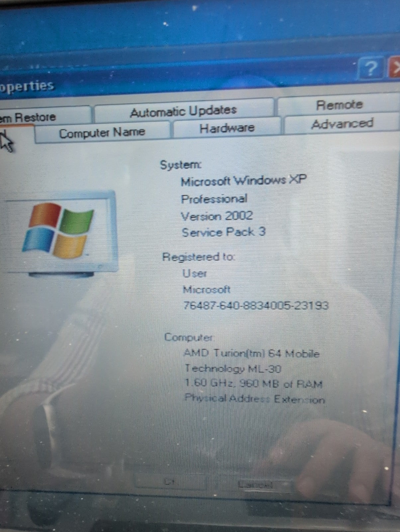
Task: Click the 'Version 2002' text
Action: [217, 216]
